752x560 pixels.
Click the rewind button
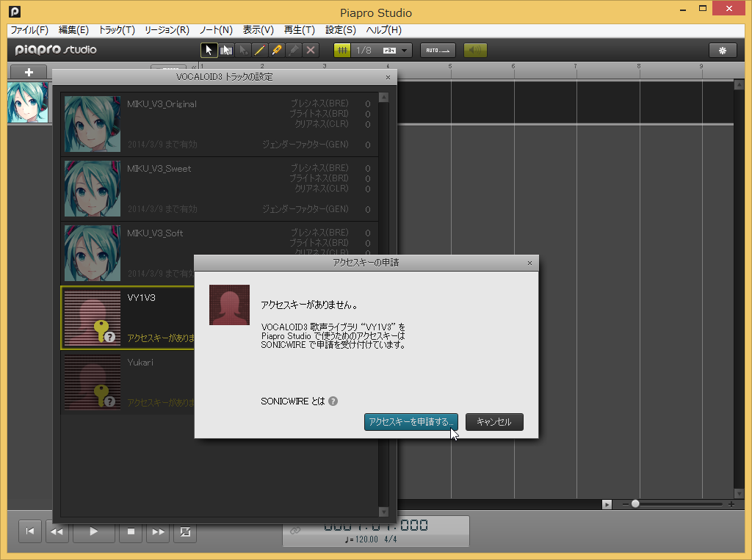coord(57,531)
